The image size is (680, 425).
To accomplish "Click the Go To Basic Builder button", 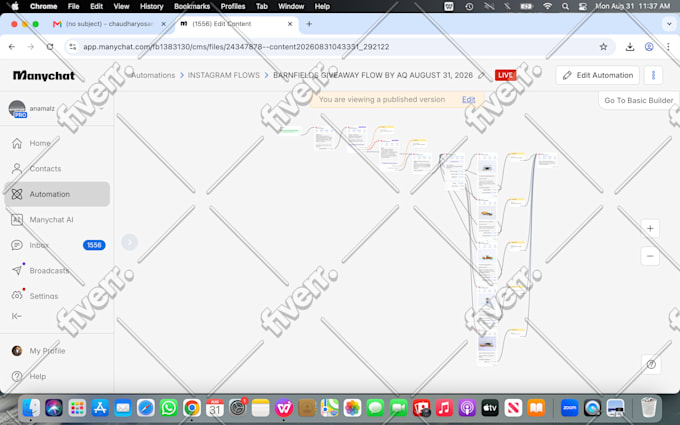I will (x=638, y=100).
